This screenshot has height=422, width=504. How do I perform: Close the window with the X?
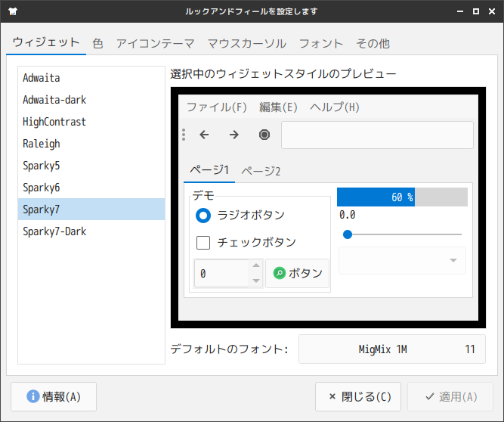click(492, 11)
